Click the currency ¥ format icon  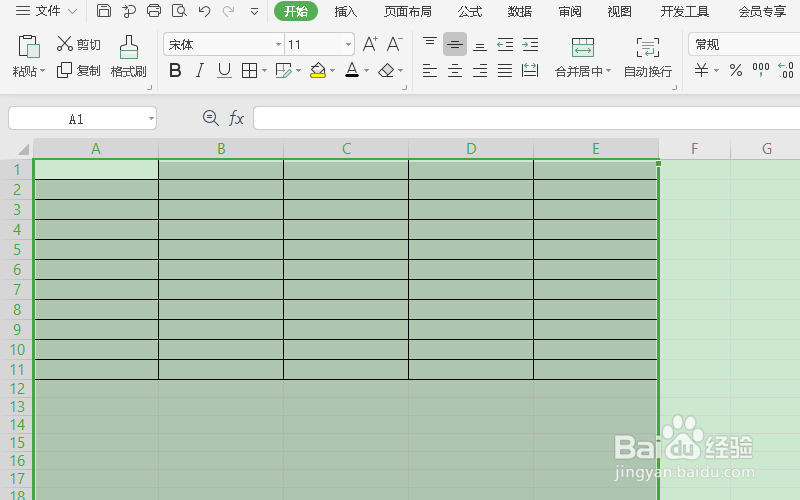[x=702, y=70]
